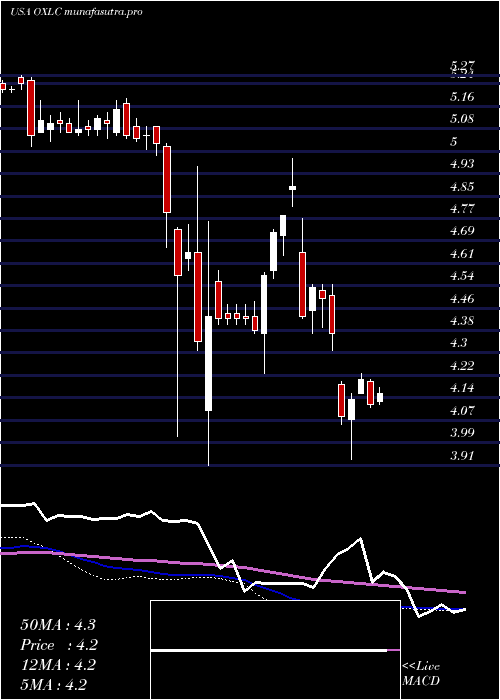Click the 4.38 price axis label
Image resolution: width=500 pixels, height=700 pixels.
tap(462, 321)
